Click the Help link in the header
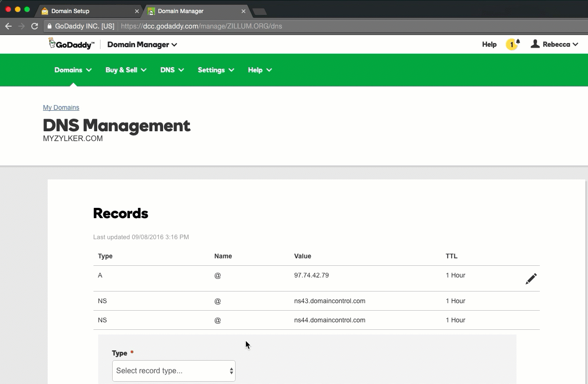 tap(489, 44)
